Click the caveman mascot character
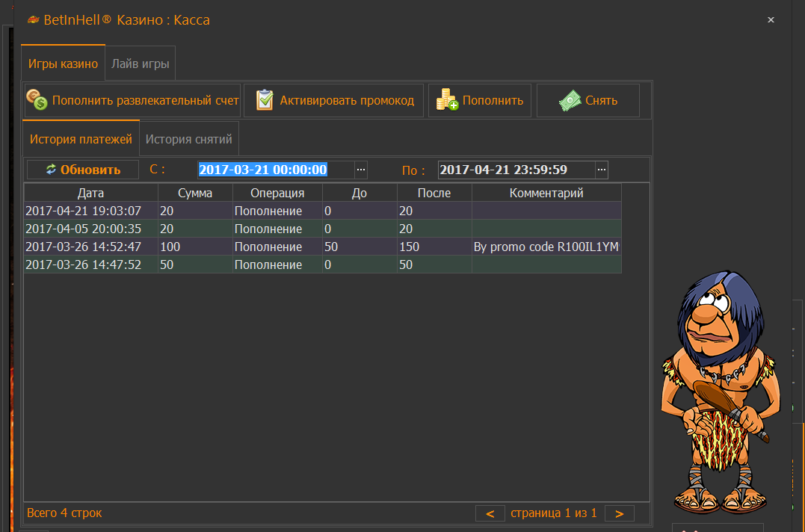Screen dimensions: 805x532 pos(718,389)
